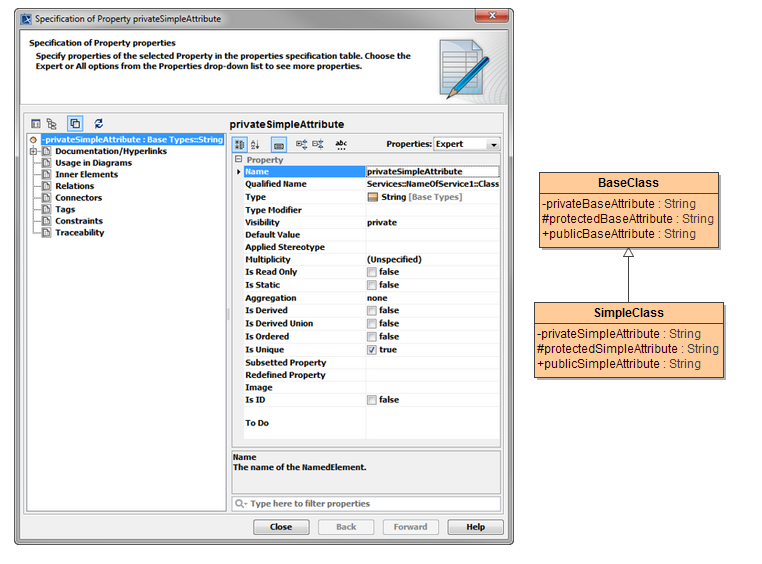The width and height of the screenshot is (762, 564).
Task: Click the Connectors page icon
Action: click(47, 198)
